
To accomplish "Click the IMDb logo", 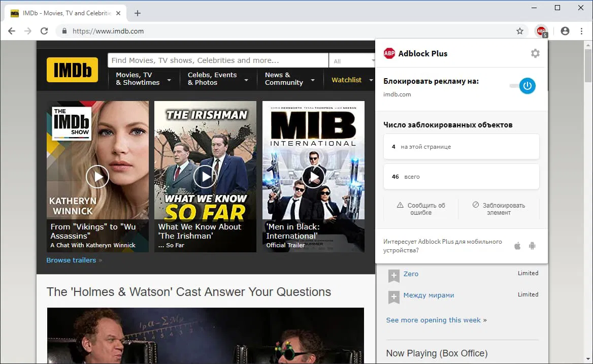I will pyautogui.click(x=72, y=70).
